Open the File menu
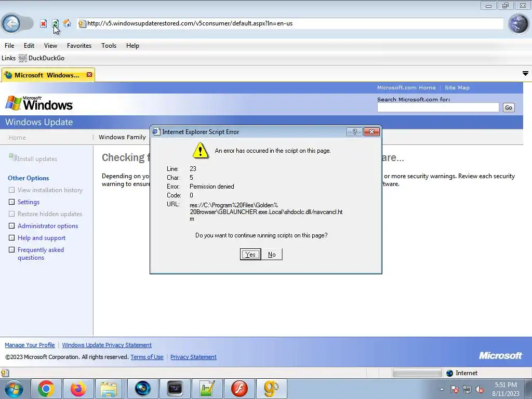The height and width of the screenshot is (399, 532). [9, 46]
